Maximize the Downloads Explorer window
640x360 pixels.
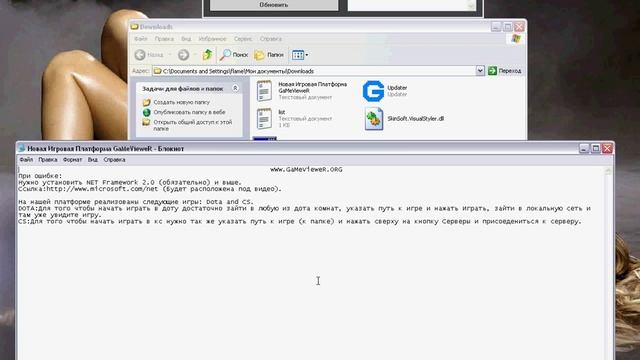pyautogui.click(x=508, y=27)
